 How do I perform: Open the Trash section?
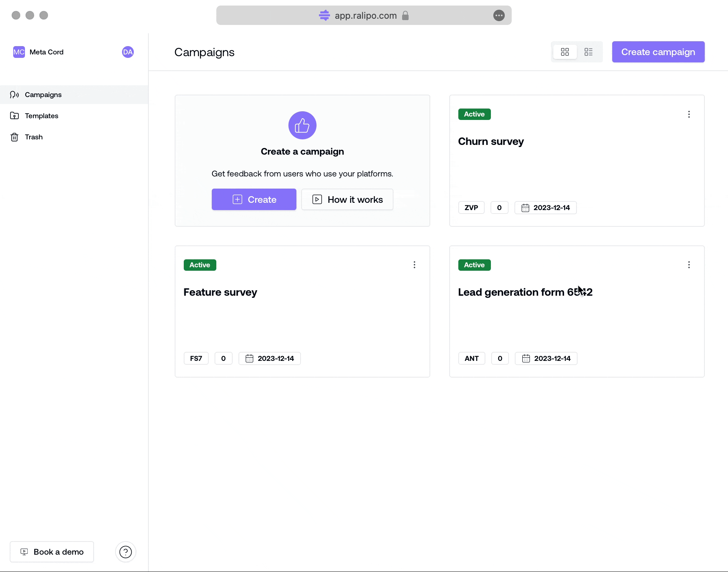click(34, 137)
